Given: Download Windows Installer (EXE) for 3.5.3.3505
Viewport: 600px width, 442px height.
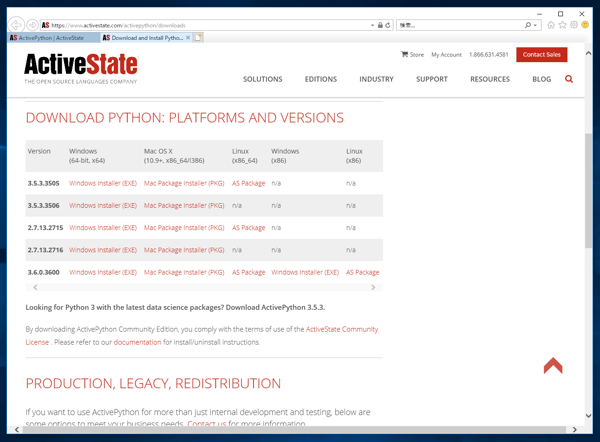Looking at the screenshot, I should (x=103, y=183).
